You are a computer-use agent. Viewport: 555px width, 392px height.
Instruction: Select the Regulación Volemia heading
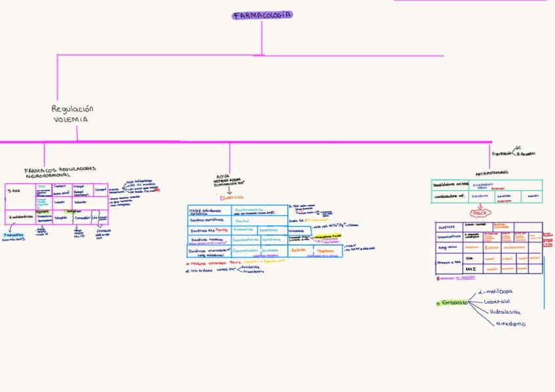coord(72,114)
